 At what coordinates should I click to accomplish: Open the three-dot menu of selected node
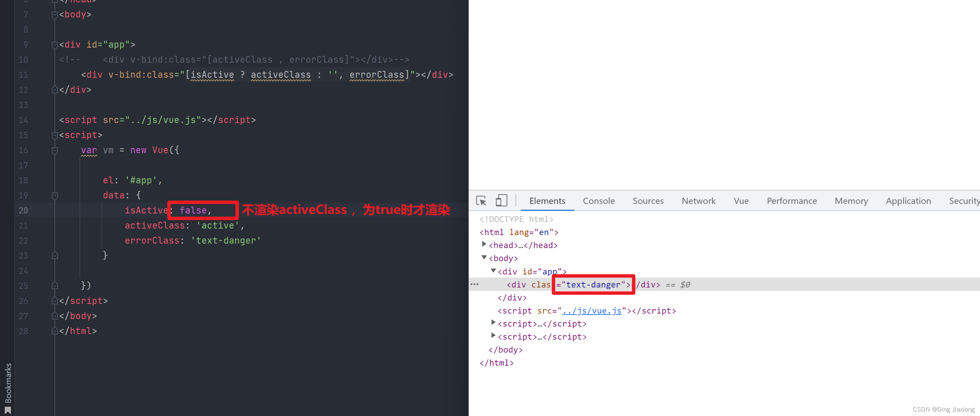(474, 284)
